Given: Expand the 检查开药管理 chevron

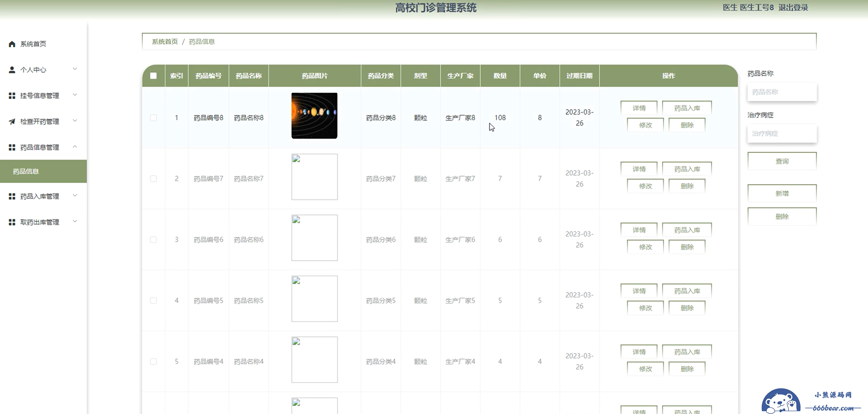Looking at the screenshot, I should pos(75,121).
